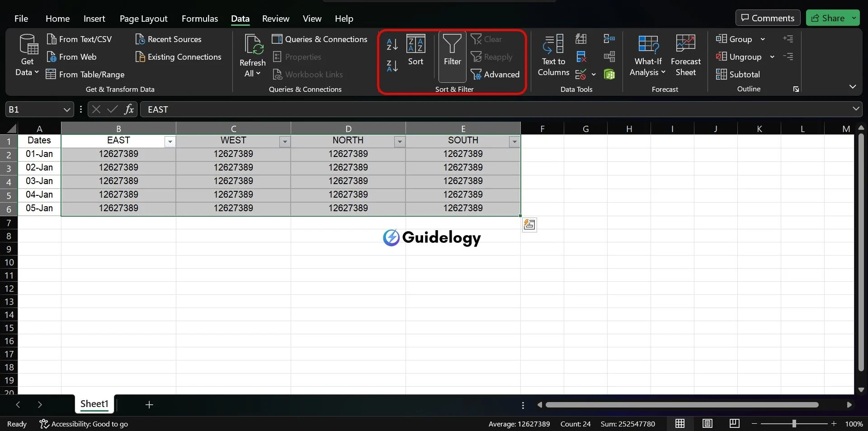The height and width of the screenshot is (431, 868).
Task: Expand the Group dropdown arrow
Action: point(763,39)
